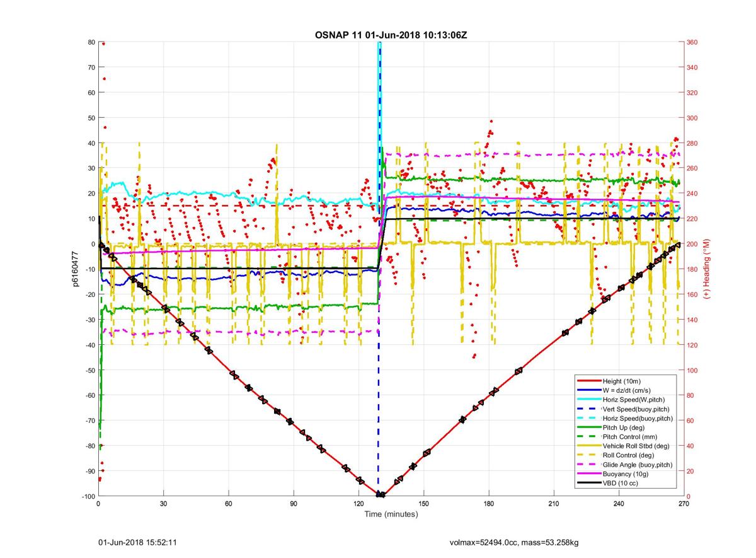Click left axis tick label "-90"
This screenshot has height=558, width=756.
[x=89, y=471]
